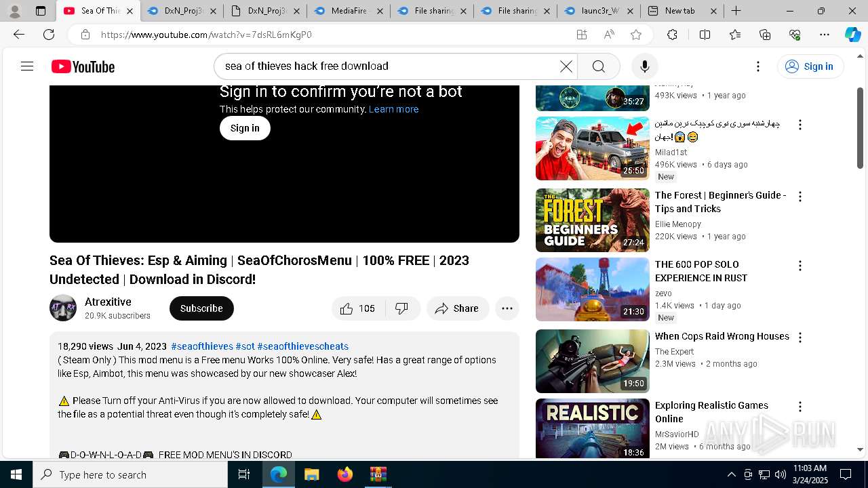Subscribe to Atrexitive channel

click(201, 308)
